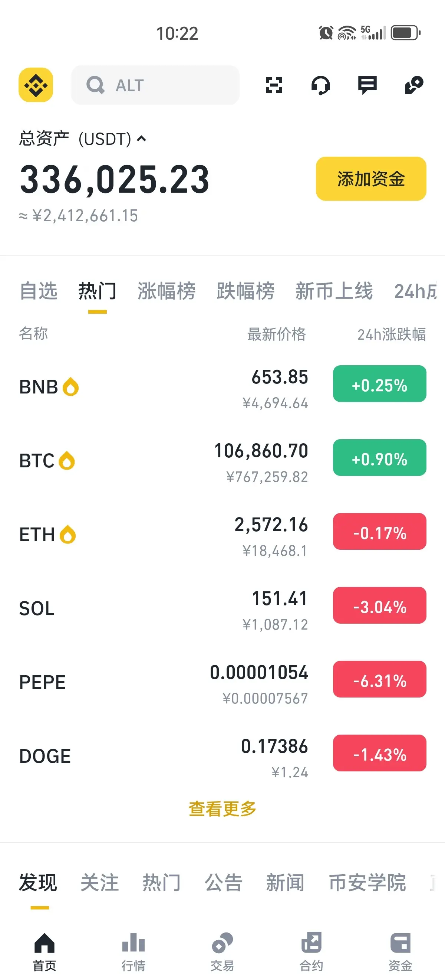Image resolution: width=445 pixels, height=980 pixels.
Task: Select the 自选 favorites tab
Action: point(39,291)
